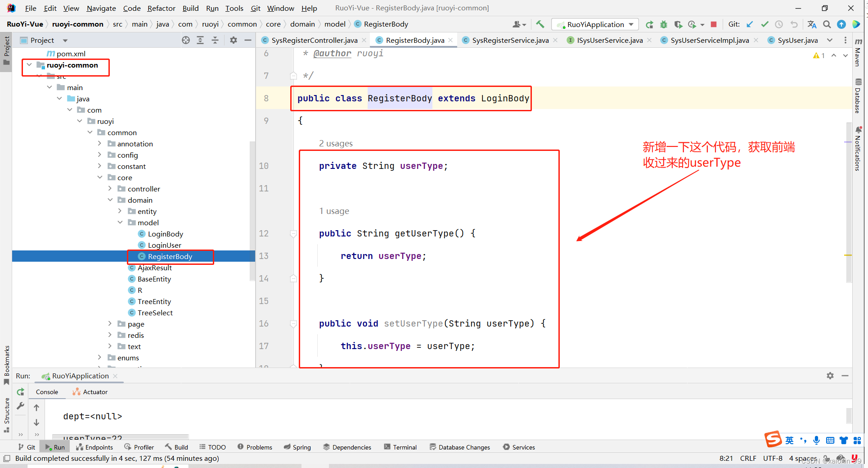
Task: Open the Project view mode dropdown
Action: [x=65, y=41]
